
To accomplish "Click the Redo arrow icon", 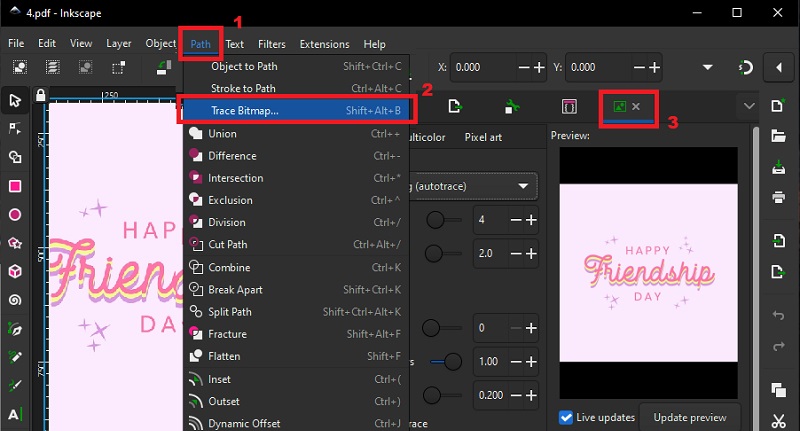I will point(778,346).
